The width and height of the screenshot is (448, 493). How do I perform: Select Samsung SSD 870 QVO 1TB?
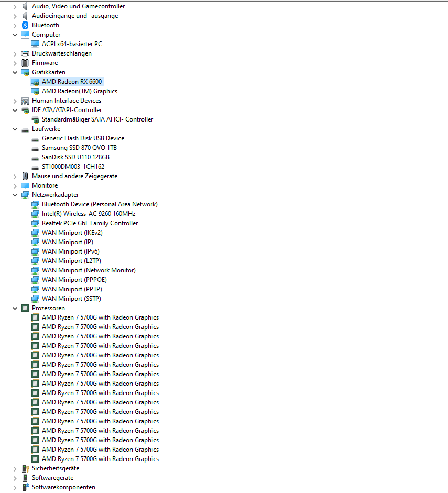[x=79, y=148]
